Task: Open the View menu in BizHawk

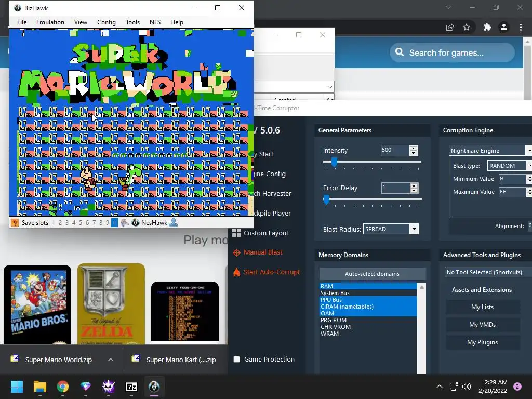Action: coord(81,22)
